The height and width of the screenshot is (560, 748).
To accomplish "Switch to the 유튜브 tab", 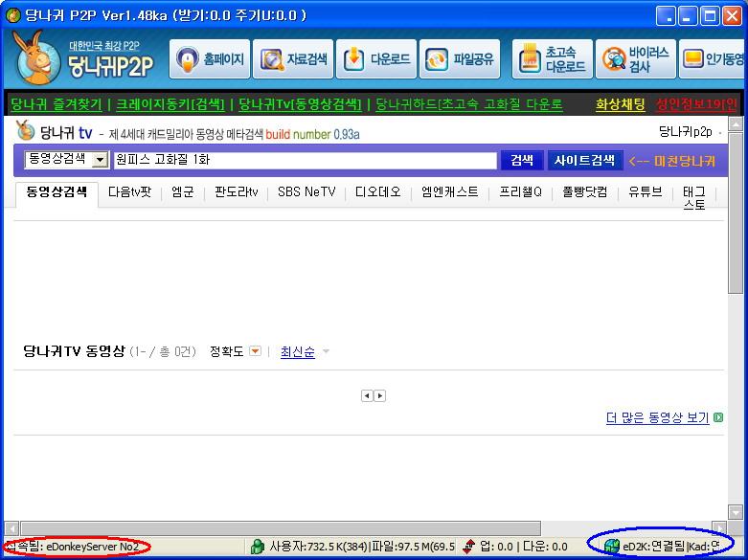I will coord(645,191).
